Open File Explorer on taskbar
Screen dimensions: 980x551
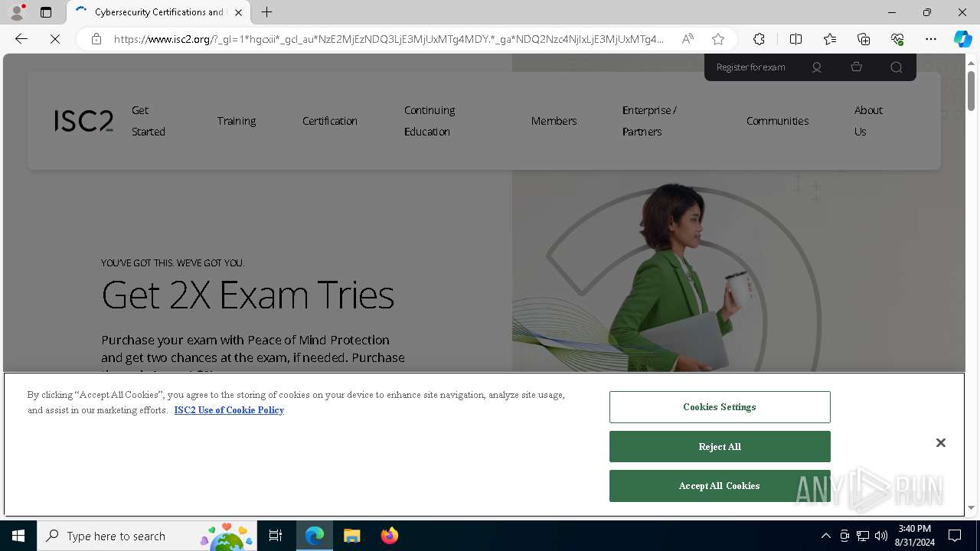(352, 536)
